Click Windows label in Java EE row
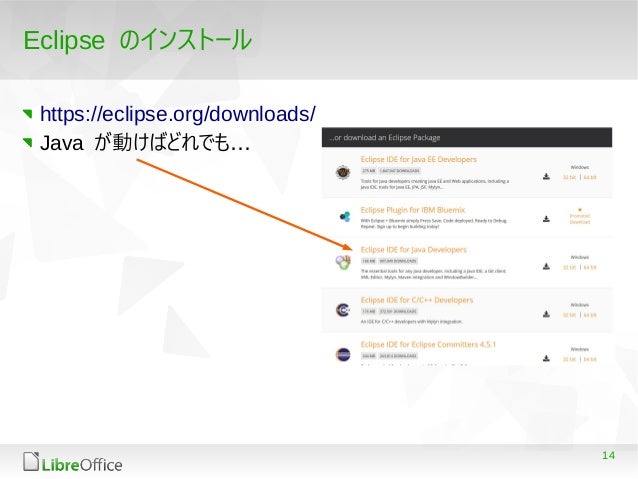This screenshot has width=638, height=479. (579, 167)
